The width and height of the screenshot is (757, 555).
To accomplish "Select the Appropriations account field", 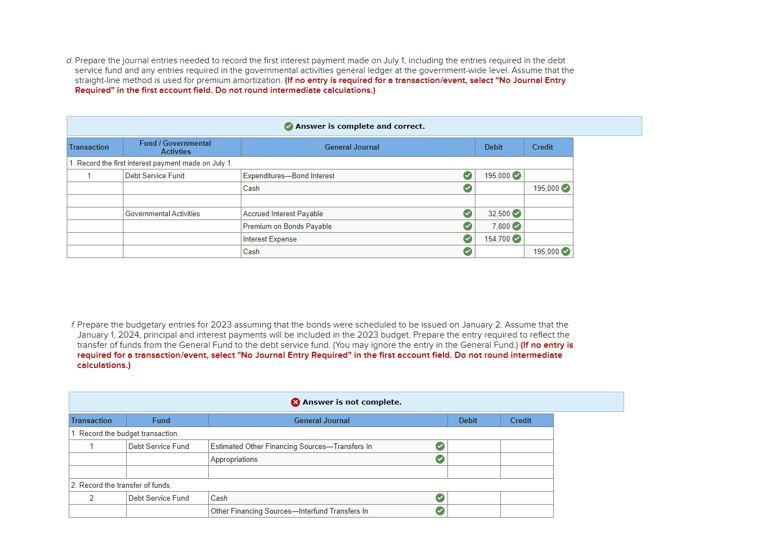I will 328,459.
